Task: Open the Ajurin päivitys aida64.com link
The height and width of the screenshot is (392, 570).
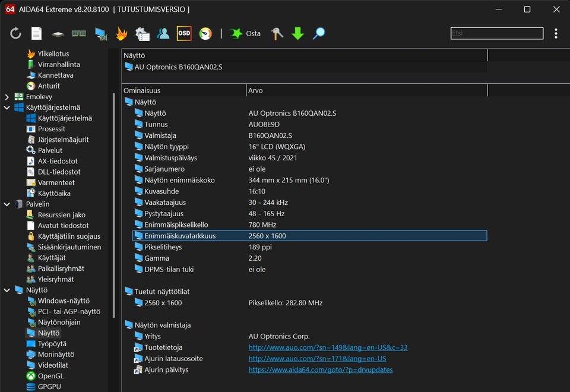Action: click(x=320, y=370)
